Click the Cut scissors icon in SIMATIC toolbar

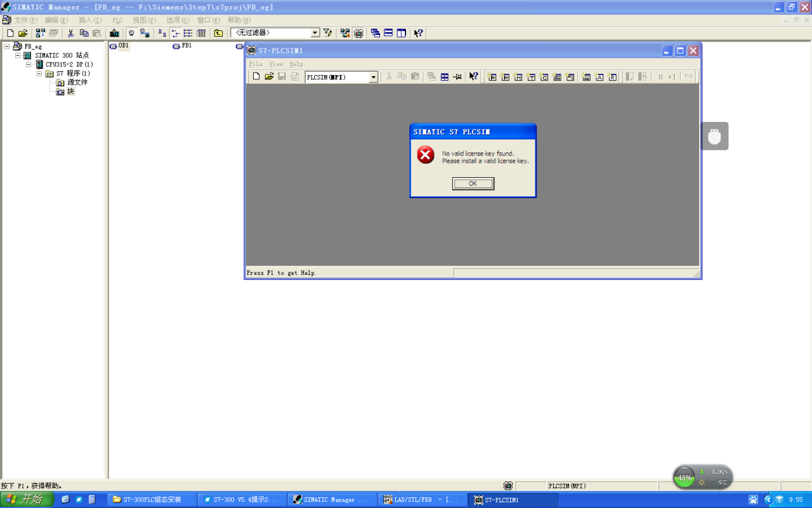(70, 33)
